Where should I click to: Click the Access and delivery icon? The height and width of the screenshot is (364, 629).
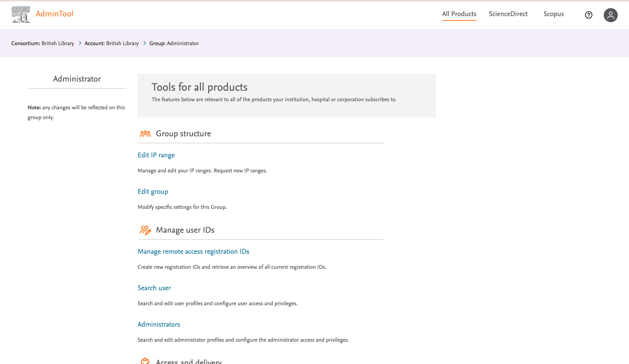coord(145,361)
